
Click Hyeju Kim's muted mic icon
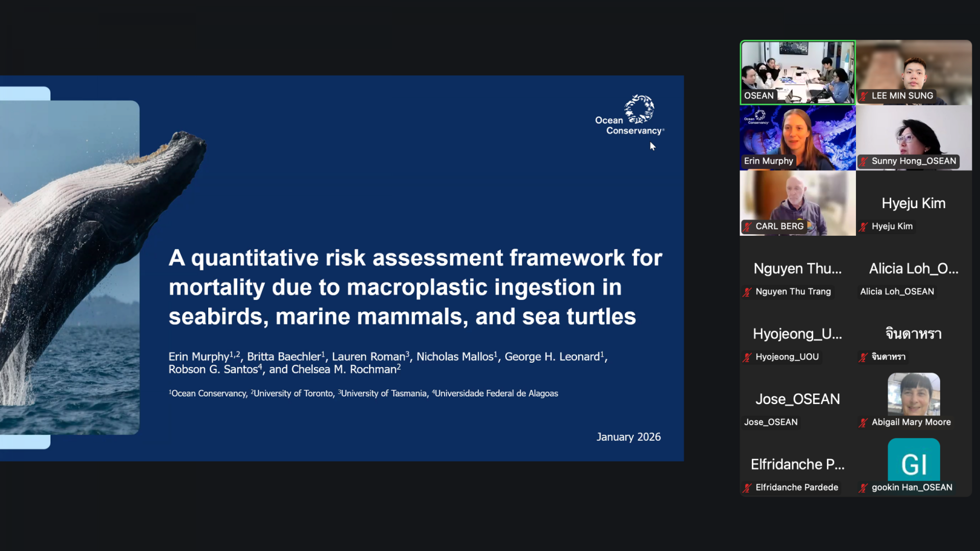pos(863,227)
